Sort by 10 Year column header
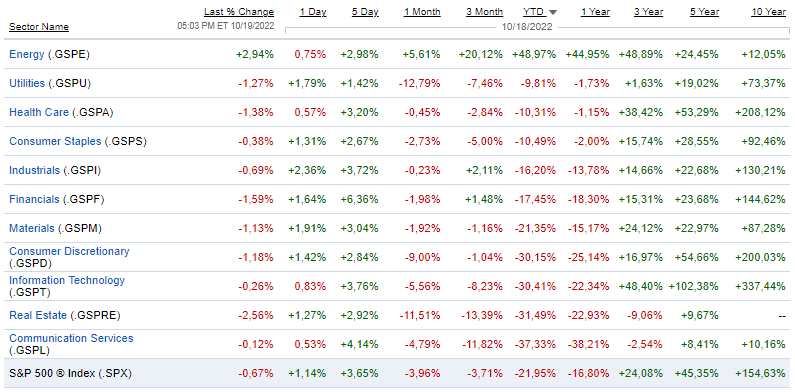795x392 pixels. [769, 12]
